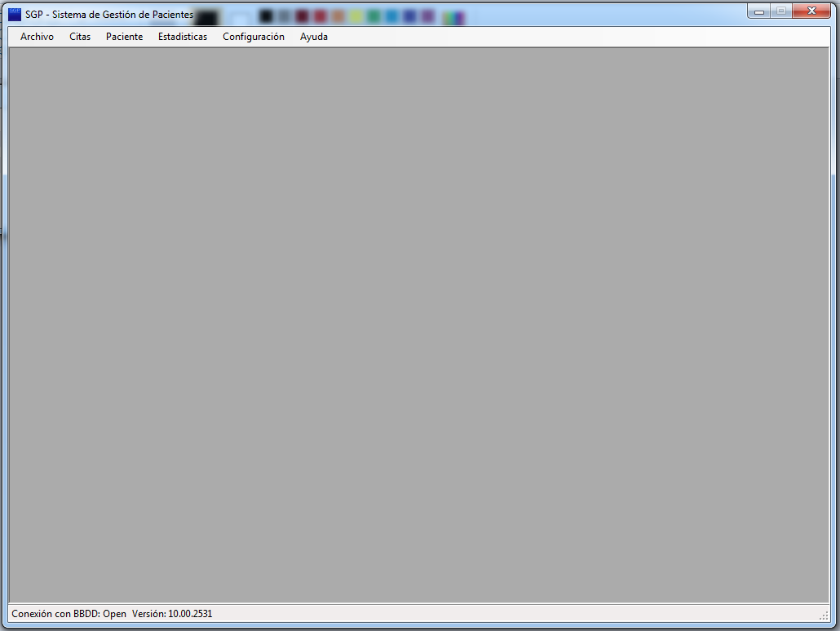
Task: Click the 'Sistema de Gestión de Pacientes' title text
Action: pos(122,15)
